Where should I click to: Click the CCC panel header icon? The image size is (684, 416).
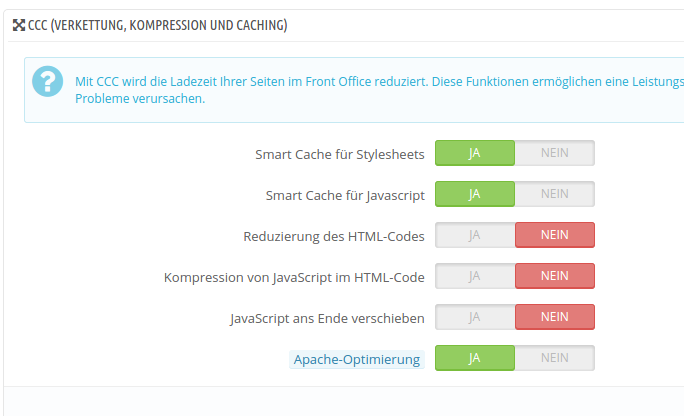(19, 25)
